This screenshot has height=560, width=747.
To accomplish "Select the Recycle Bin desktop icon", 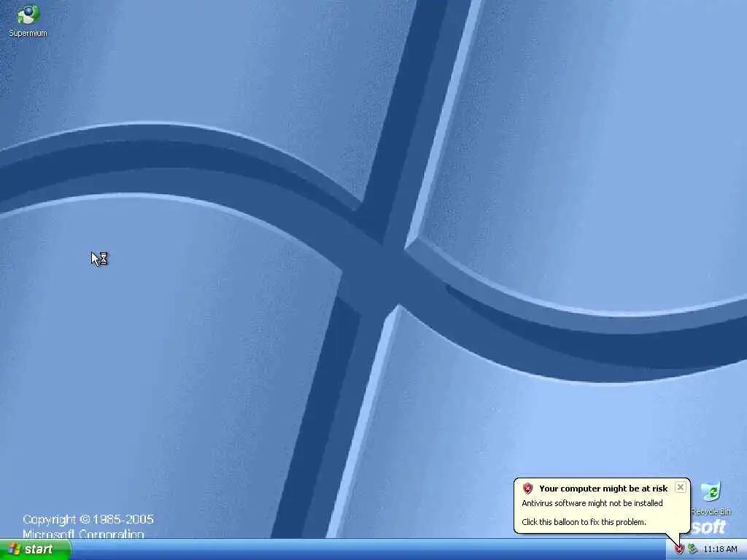I will [711, 499].
